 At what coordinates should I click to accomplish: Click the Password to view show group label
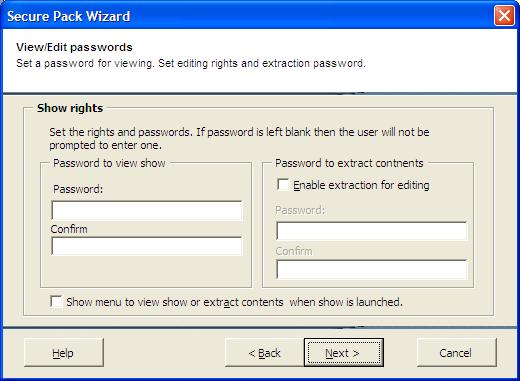pos(109,163)
